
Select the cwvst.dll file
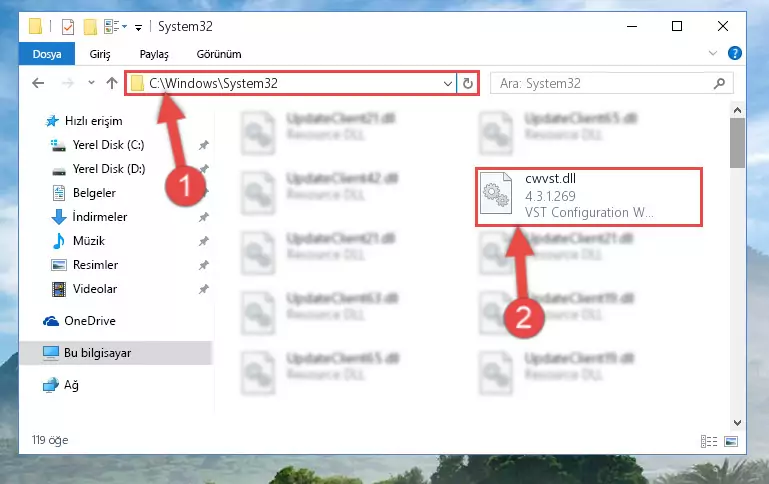pos(589,197)
